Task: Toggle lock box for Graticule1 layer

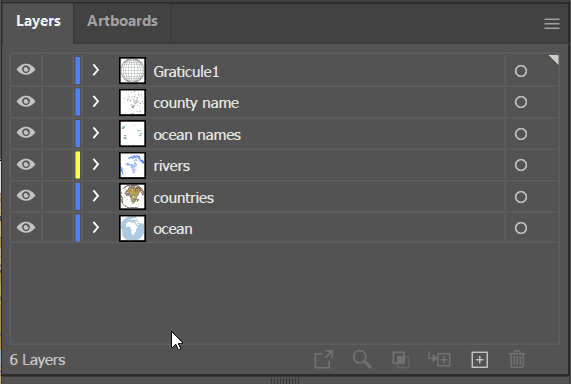Action: pyautogui.click(x=58, y=70)
